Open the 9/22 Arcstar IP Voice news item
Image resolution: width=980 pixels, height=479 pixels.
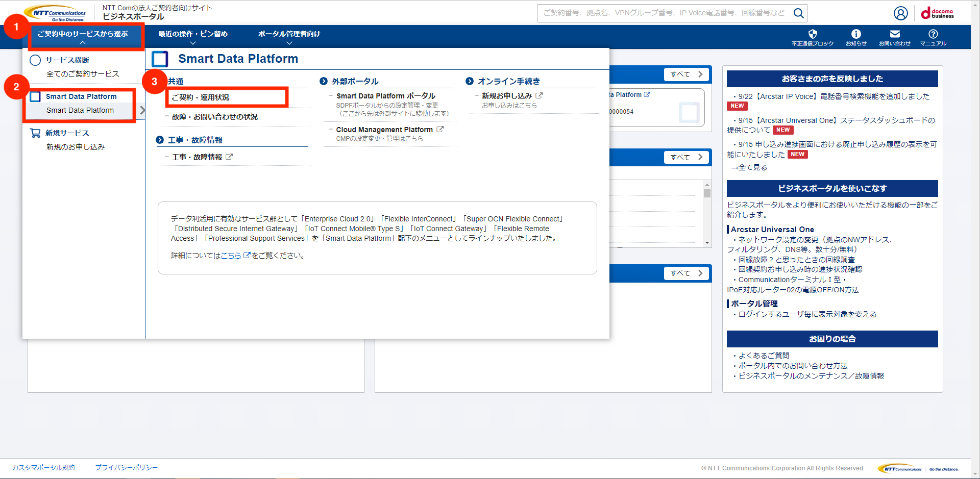tap(834, 96)
